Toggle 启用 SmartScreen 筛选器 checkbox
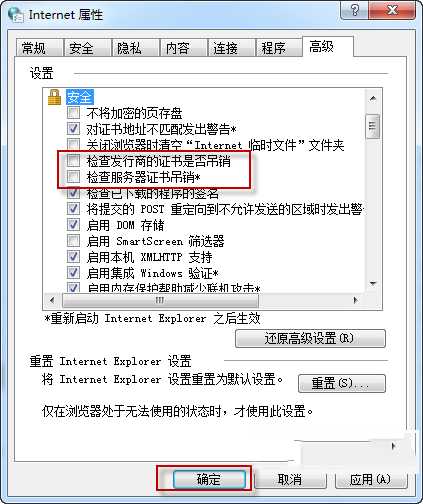This screenshot has width=423, height=504. tap(73, 241)
